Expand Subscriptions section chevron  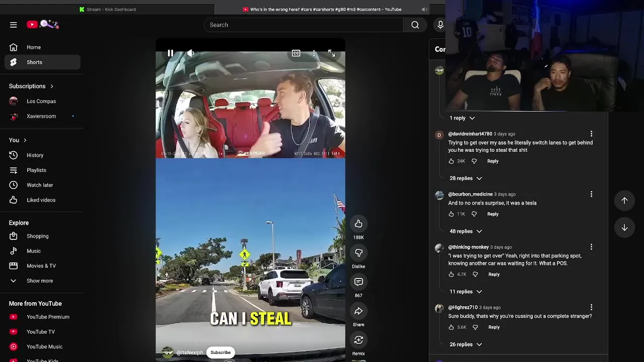point(51,86)
